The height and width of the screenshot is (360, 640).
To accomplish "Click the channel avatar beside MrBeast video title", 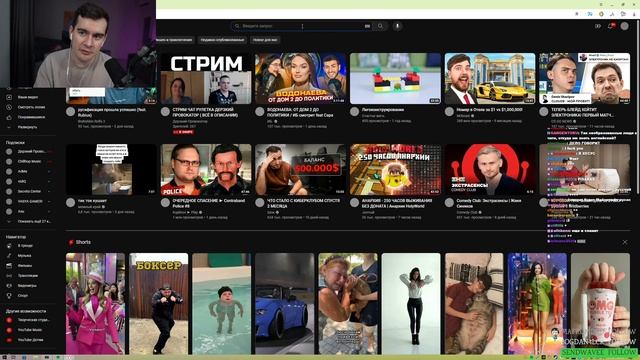I will pos(449,111).
